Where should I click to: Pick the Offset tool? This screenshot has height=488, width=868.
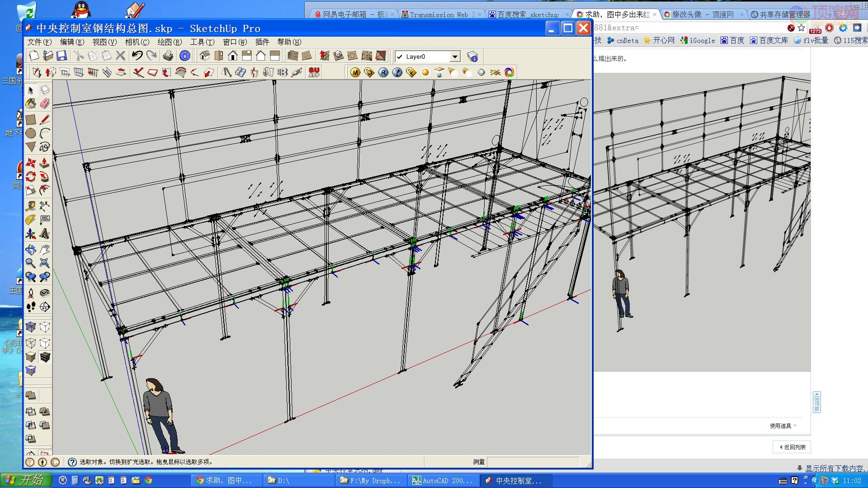[x=44, y=190]
